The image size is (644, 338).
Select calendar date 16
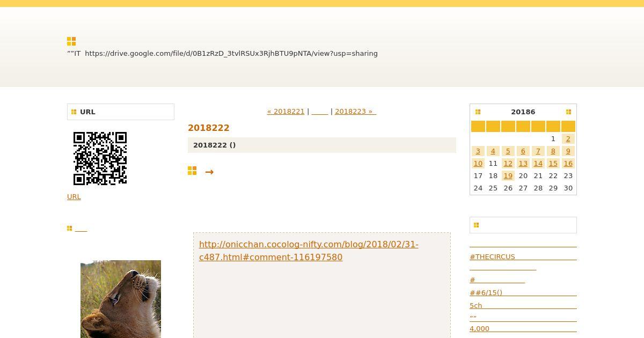click(x=568, y=164)
